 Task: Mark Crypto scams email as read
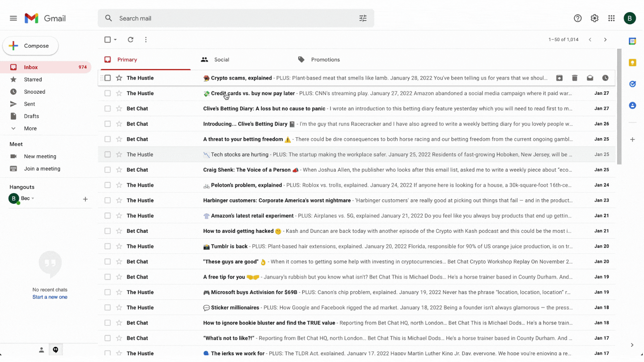point(590,78)
